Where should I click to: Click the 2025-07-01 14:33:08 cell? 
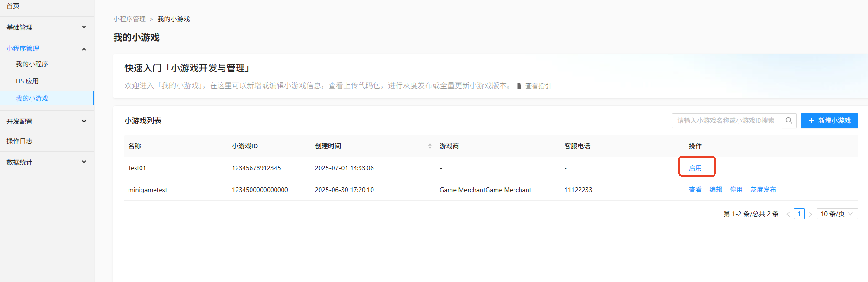[x=344, y=168]
